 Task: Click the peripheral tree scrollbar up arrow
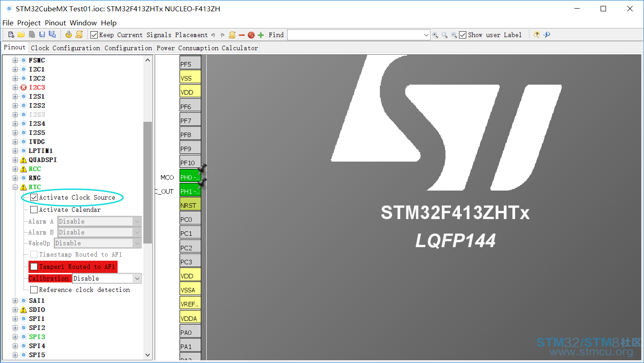click(x=147, y=60)
